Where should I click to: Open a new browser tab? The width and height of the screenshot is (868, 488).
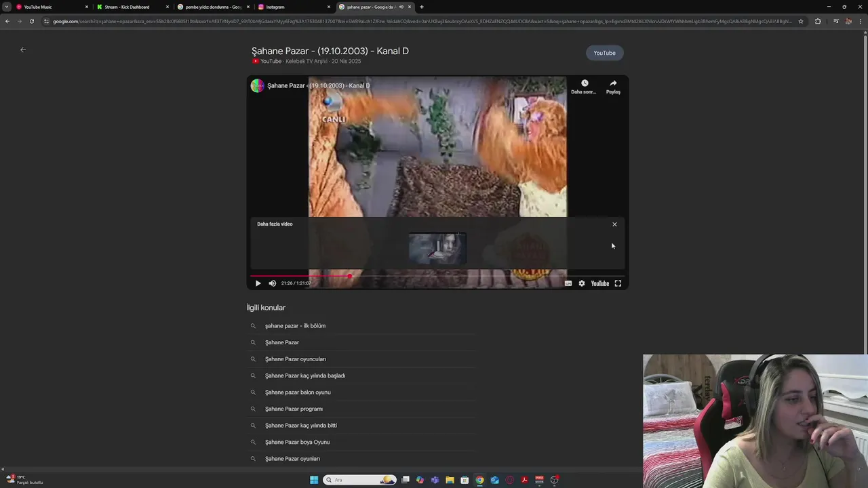[x=422, y=7]
